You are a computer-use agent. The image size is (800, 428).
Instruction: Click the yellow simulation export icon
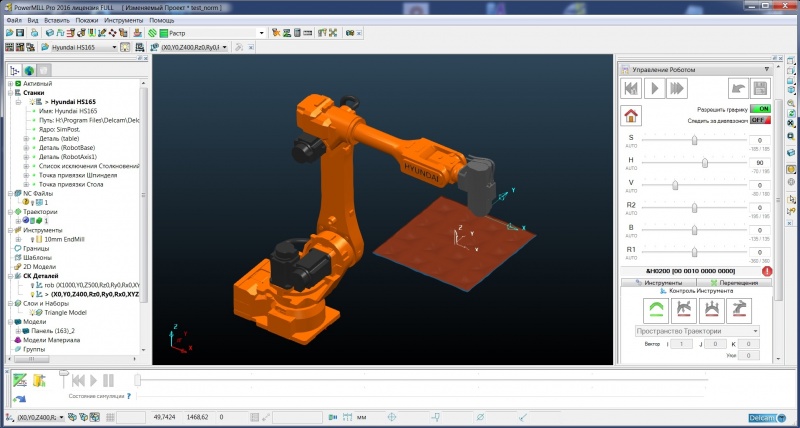39,380
